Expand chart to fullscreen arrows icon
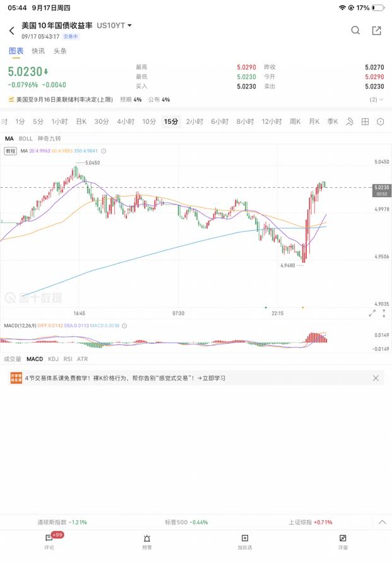This screenshot has height=565, width=392. point(372,313)
